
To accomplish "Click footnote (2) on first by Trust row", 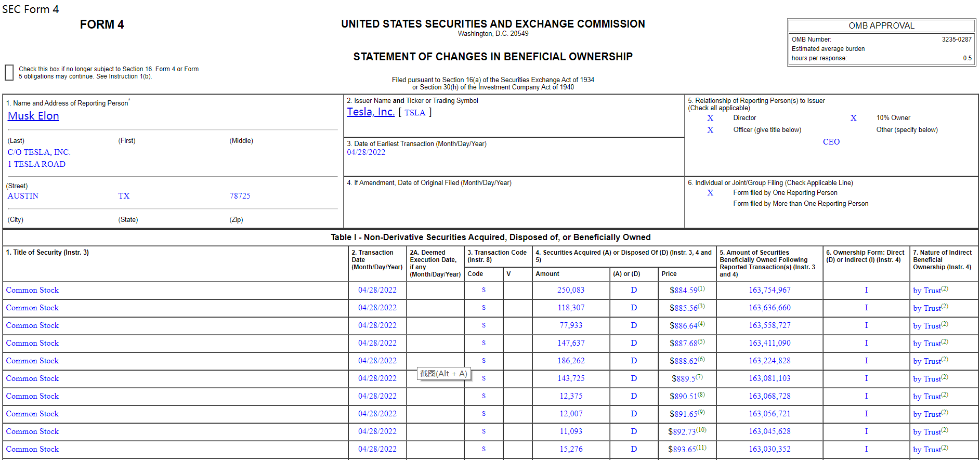I will tap(945, 288).
